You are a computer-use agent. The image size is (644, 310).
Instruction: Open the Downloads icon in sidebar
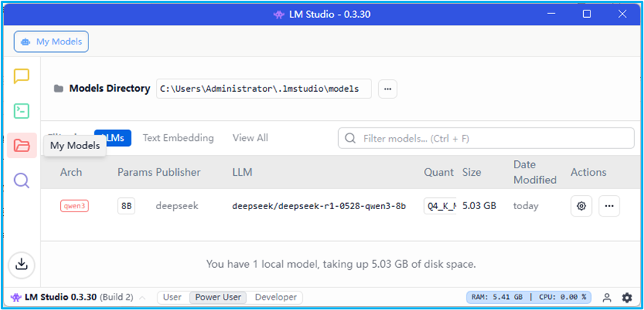[22, 265]
